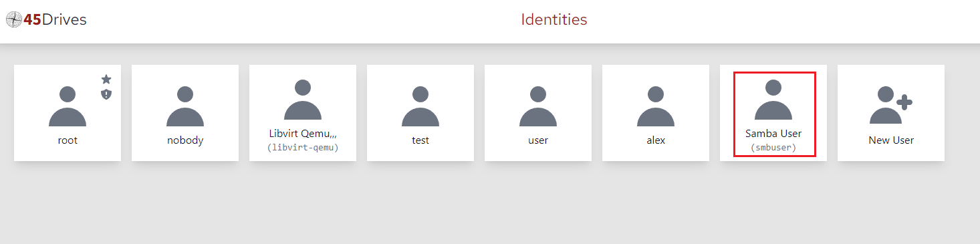Click the Samba User avatar icon
Viewport: 980px width, 244px height.
[x=773, y=100]
